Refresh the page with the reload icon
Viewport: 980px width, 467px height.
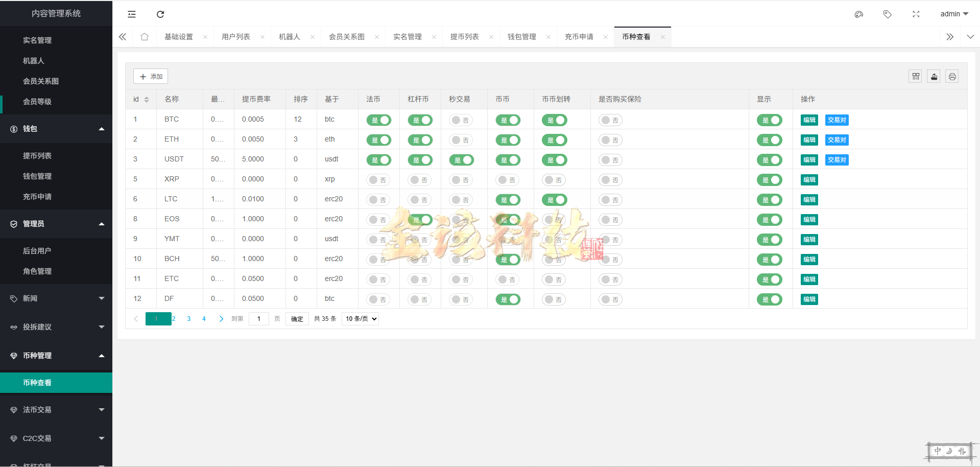pos(160,14)
